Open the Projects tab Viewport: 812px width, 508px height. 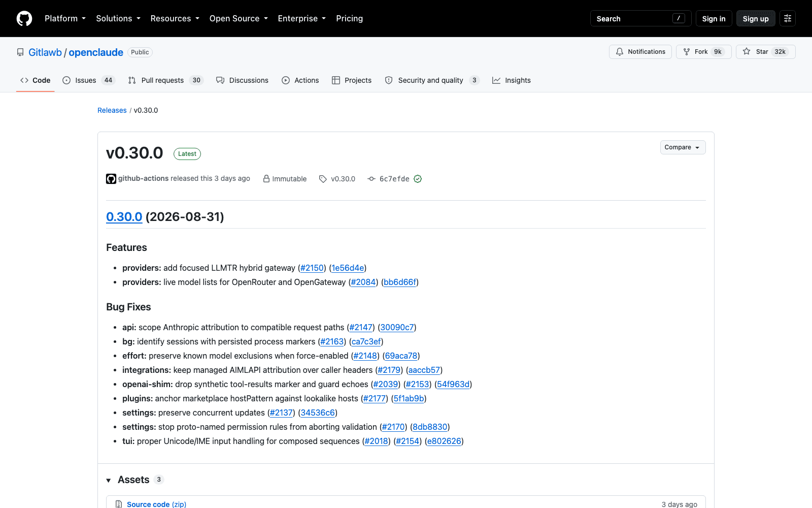click(x=352, y=80)
